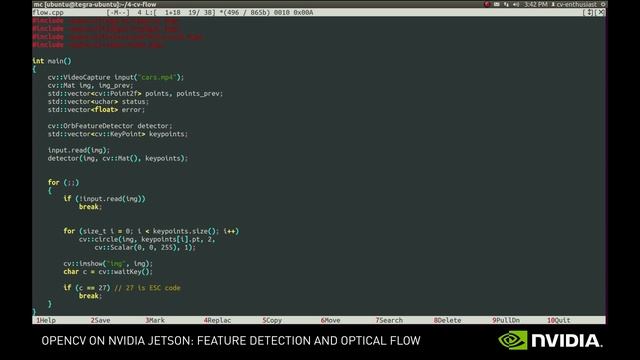Click the '// 27 is ESC code' comment
640x360 pixels.
147,288
